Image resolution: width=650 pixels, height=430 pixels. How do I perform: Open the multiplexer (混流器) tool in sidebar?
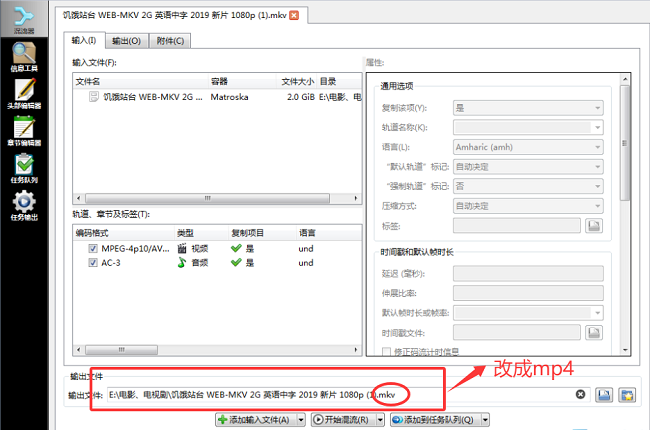[x=24, y=19]
